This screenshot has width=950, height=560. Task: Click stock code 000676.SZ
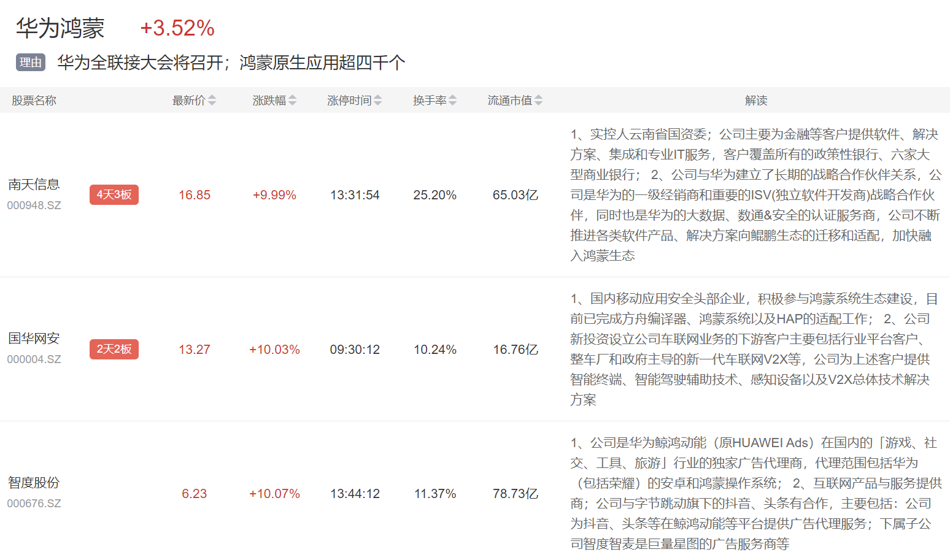point(34,504)
